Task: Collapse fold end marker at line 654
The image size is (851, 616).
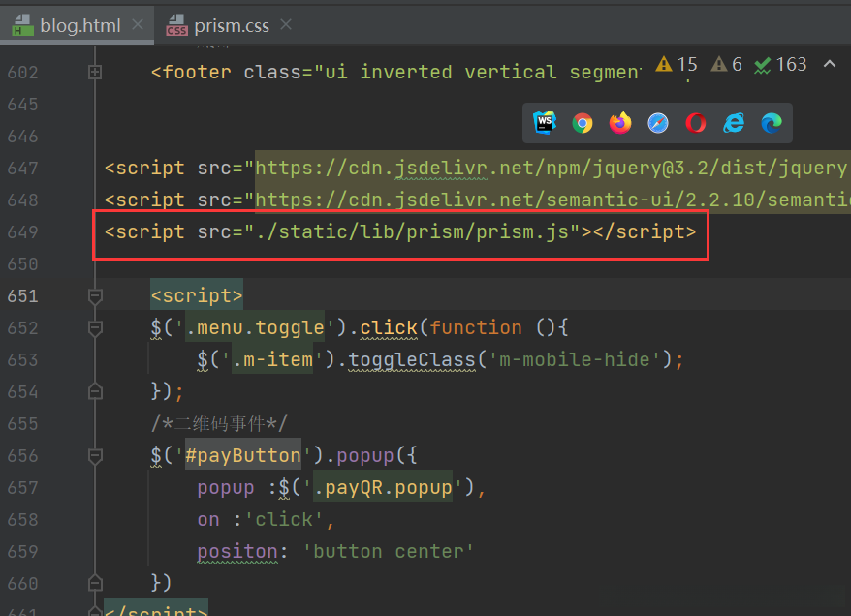Action: [x=95, y=391]
